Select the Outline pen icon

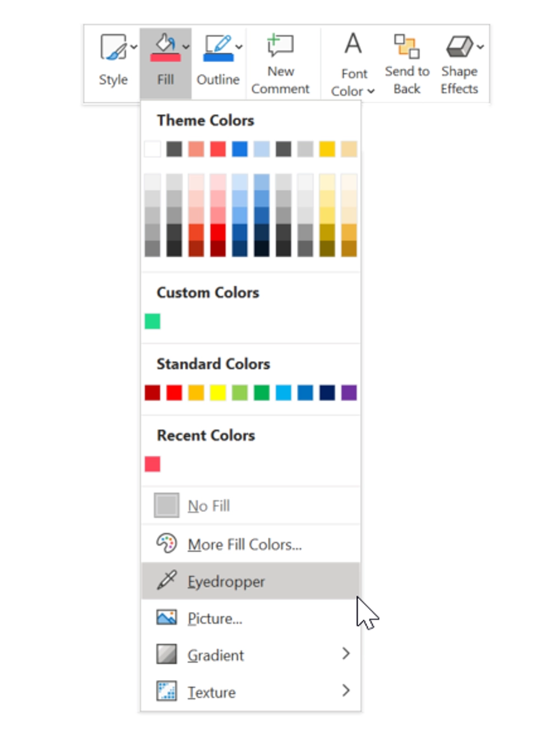(x=218, y=46)
